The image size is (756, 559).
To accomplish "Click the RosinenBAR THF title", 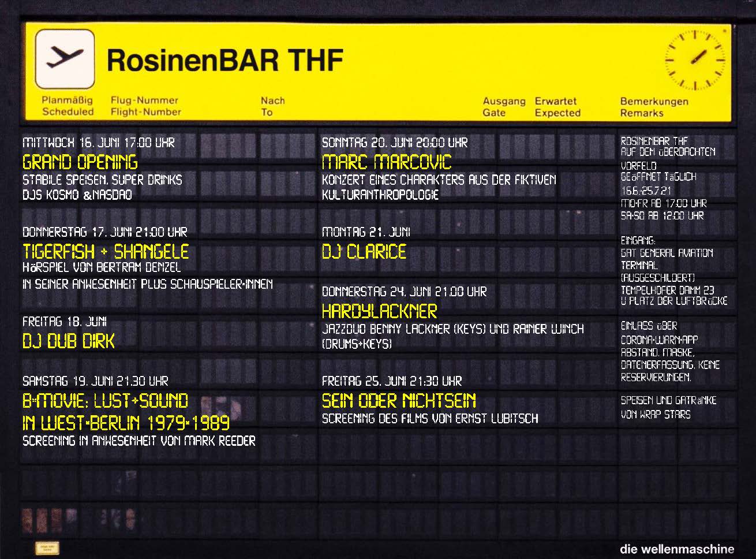I will click(x=225, y=60).
